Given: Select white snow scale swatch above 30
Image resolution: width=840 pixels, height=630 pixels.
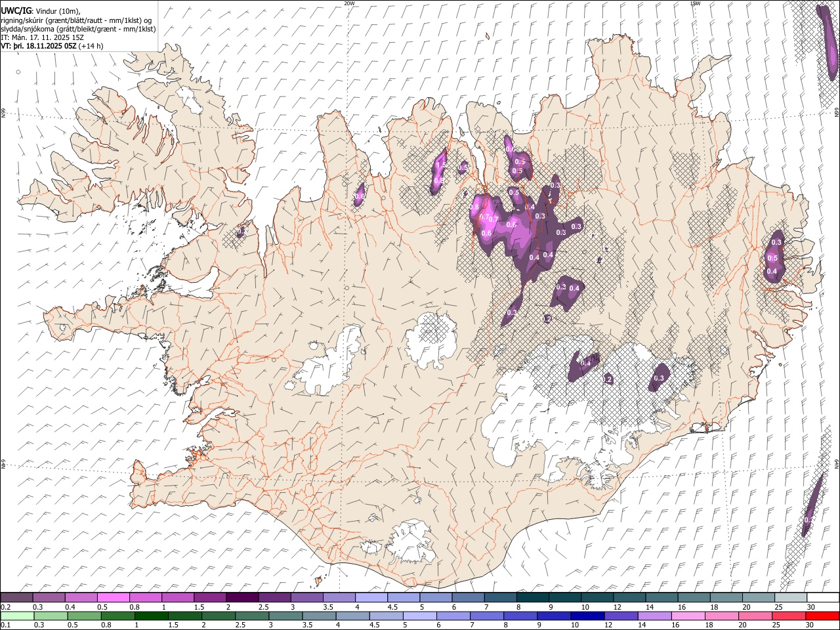Looking at the screenshot, I should (822, 597).
